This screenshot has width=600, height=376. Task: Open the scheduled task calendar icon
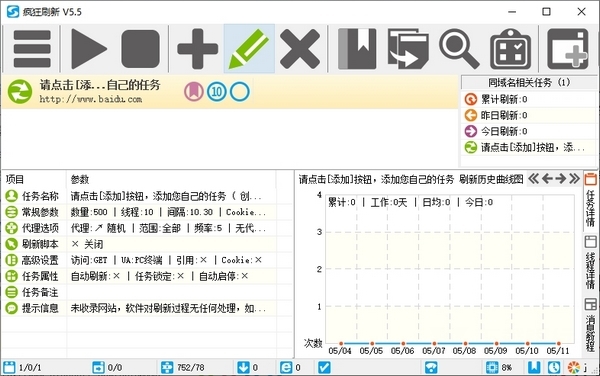pos(510,49)
